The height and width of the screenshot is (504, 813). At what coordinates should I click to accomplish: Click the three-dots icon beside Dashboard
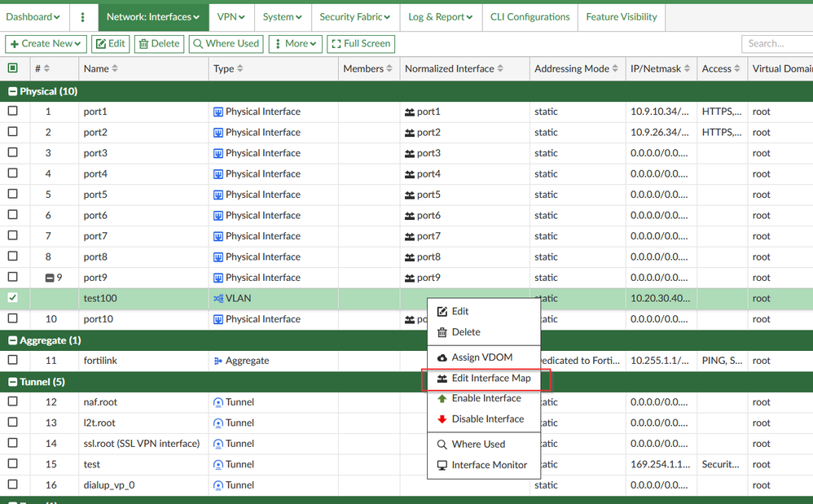pyautogui.click(x=82, y=17)
